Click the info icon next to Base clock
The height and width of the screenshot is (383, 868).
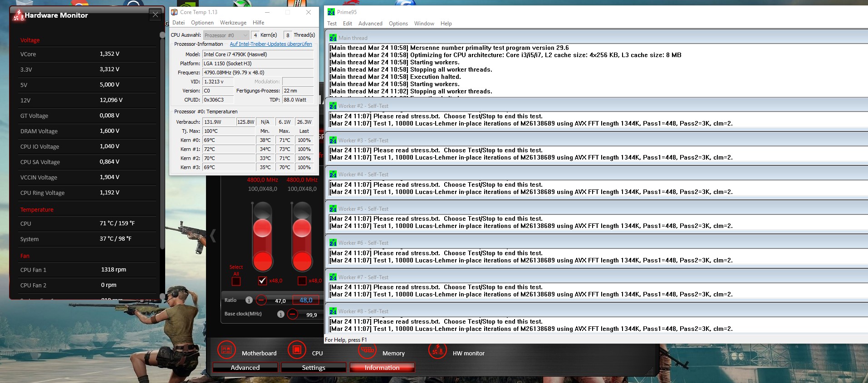pyautogui.click(x=280, y=314)
